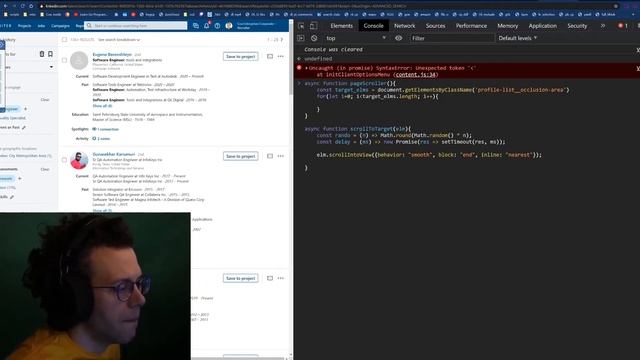Open Gunasekhar's profile name link
640x360 pixels.
click(113, 154)
